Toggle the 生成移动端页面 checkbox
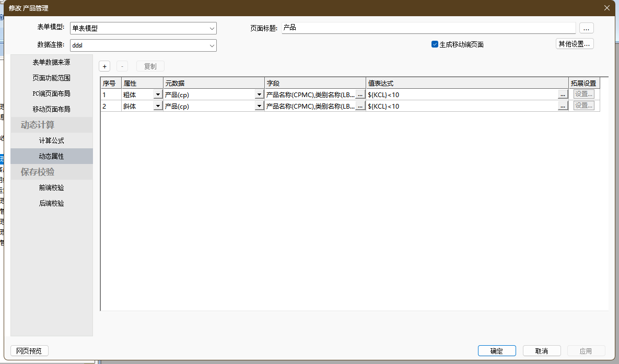This screenshot has width=619, height=364. (x=435, y=44)
